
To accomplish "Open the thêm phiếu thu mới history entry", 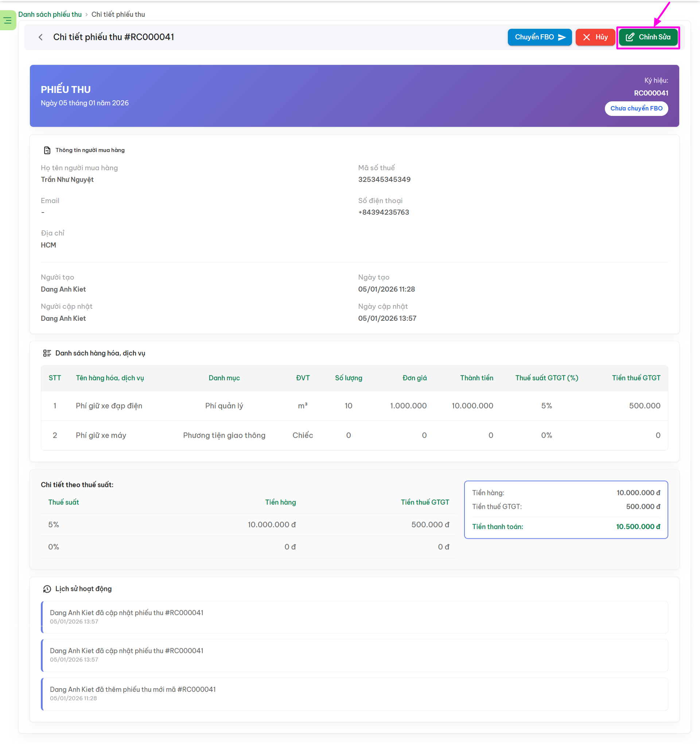I will [x=132, y=689].
